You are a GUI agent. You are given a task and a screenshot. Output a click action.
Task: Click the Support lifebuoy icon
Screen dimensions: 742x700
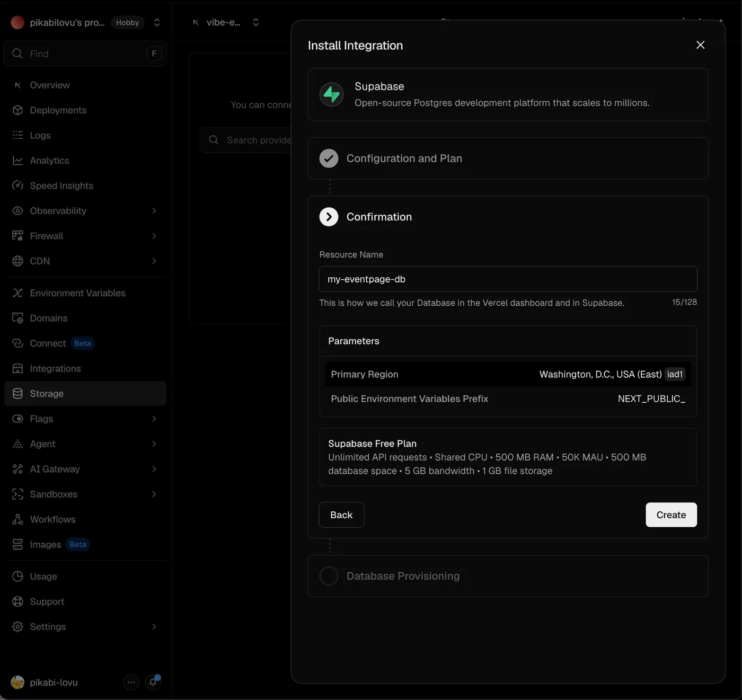tap(17, 601)
